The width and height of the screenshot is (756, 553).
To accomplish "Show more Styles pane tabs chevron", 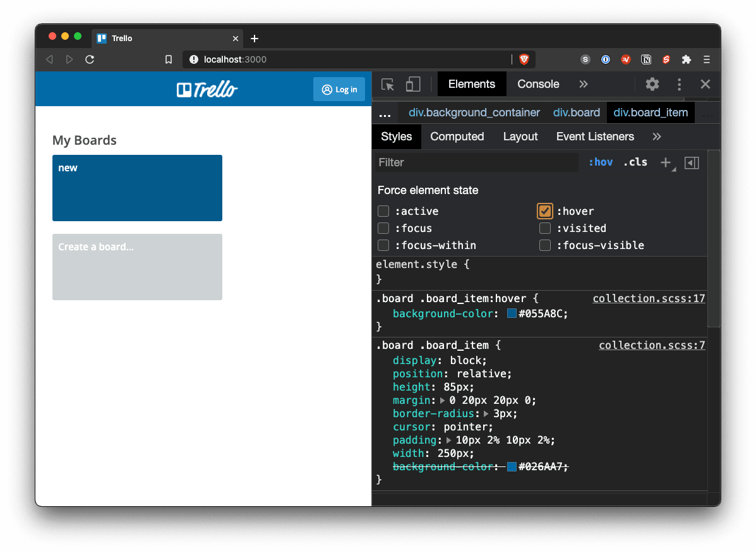I will tap(657, 137).
